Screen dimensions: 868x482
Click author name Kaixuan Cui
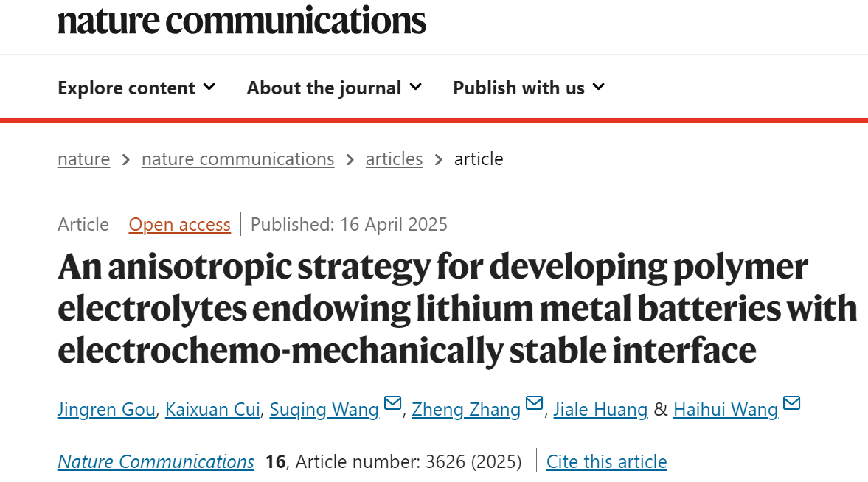[x=212, y=410]
